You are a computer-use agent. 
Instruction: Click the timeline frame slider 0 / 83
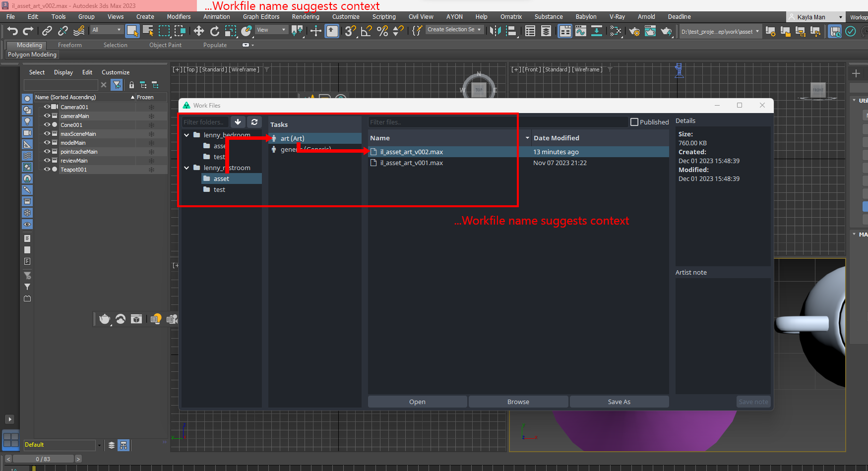(x=43, y=459)
